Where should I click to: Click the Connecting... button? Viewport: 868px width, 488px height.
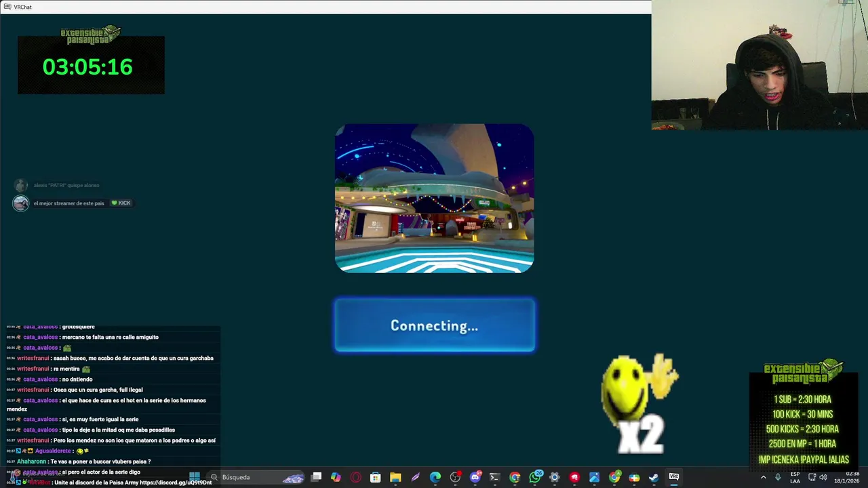click(434, 325)
